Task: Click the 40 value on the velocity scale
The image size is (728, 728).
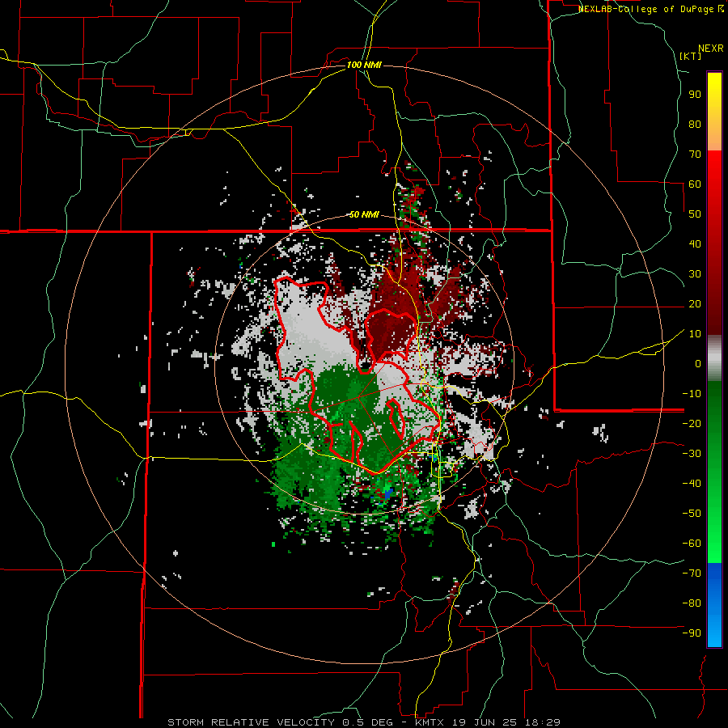Action: click(x=695, y=244)
